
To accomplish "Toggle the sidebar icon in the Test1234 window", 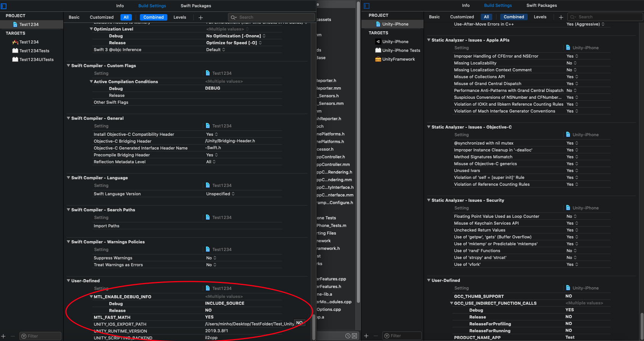I will click(4, 6).
